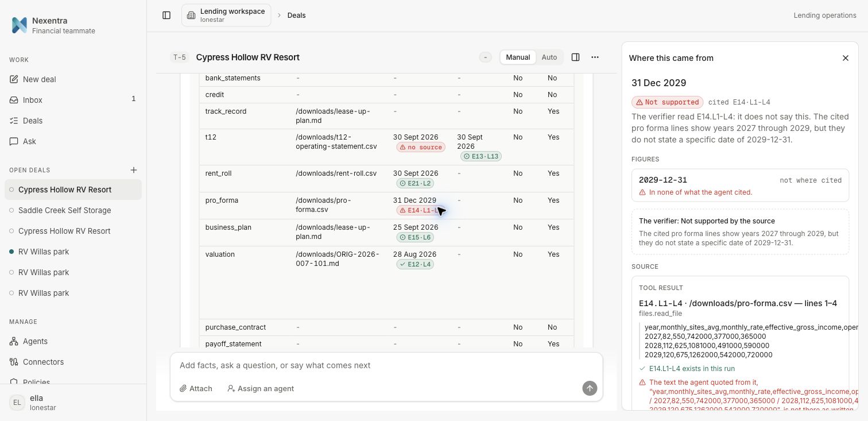Screen dimensions: 868x421
Task: Focus the Add facts message input
Action: coord(386,365)
